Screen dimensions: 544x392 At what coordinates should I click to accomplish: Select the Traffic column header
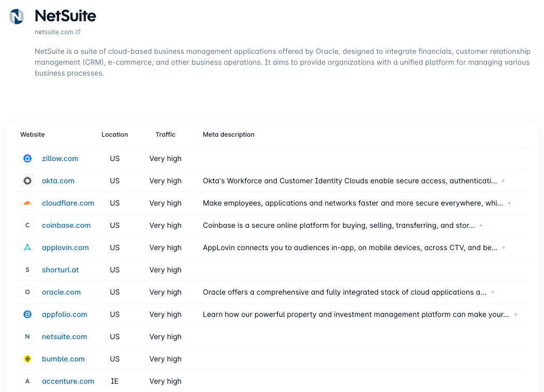tap(165, 135)
